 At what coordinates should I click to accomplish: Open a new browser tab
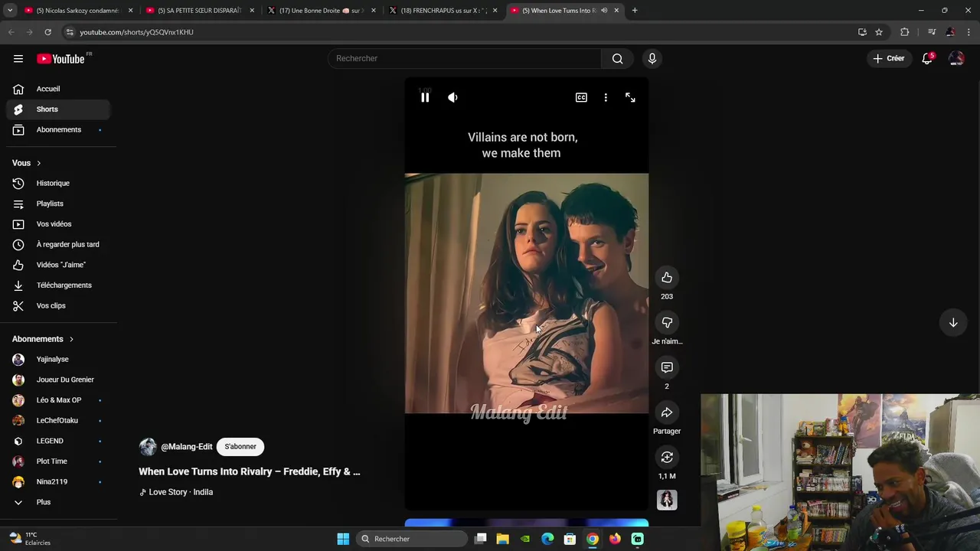click(635, 11)
